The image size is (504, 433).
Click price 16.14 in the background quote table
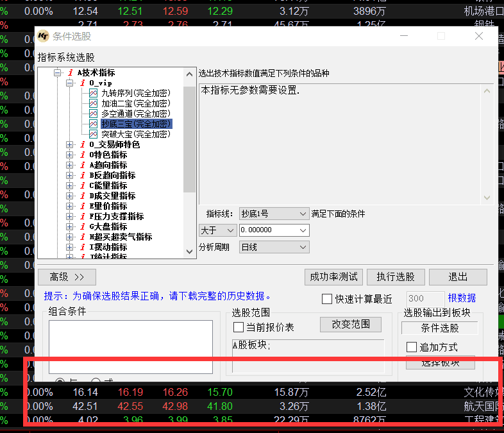(x=85, y=393)
